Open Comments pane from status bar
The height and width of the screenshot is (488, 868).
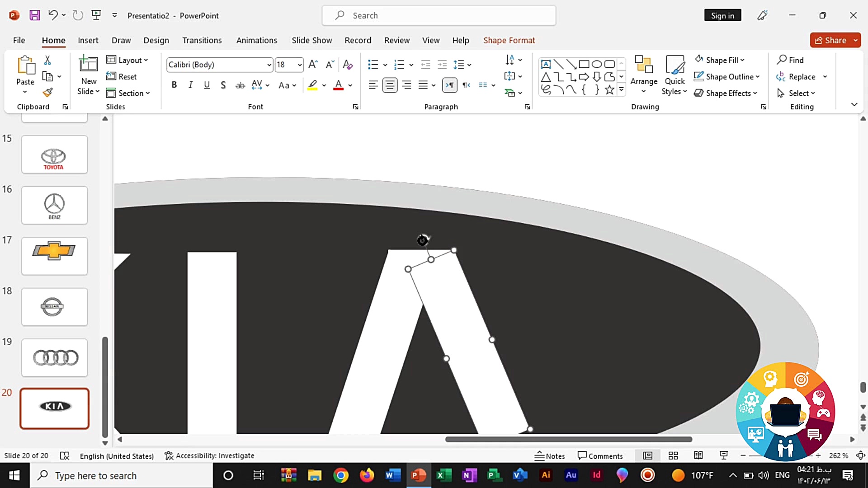[x=600, y=456]
